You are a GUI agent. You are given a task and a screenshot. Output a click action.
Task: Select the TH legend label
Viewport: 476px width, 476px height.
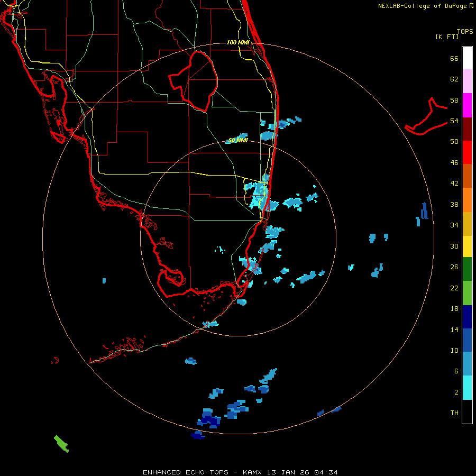[x=454, y=413]
